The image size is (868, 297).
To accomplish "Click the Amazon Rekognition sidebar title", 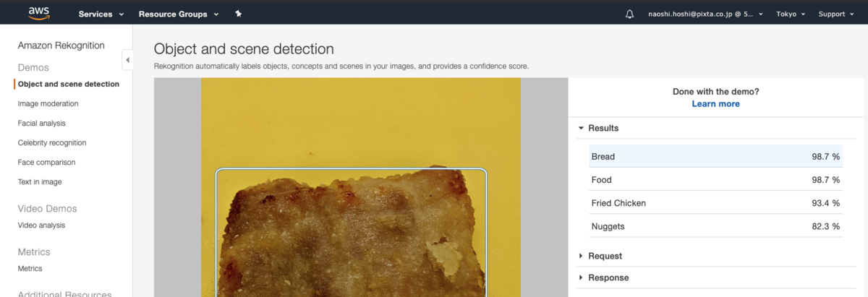I will (61, 45).
